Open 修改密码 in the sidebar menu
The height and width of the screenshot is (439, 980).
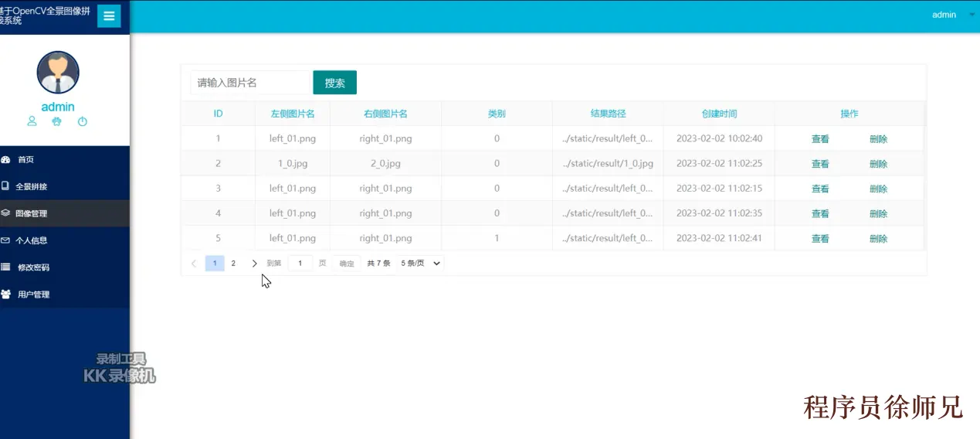click(65, 267)
